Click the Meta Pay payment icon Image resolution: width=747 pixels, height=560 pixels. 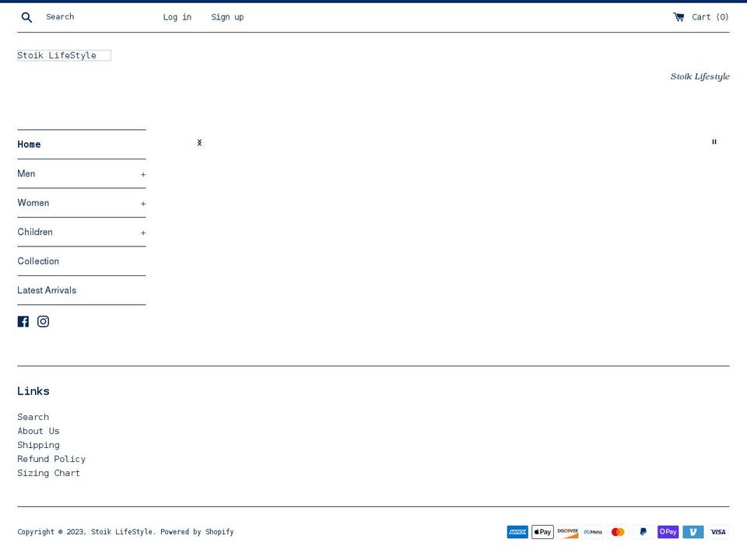[593, 532]
